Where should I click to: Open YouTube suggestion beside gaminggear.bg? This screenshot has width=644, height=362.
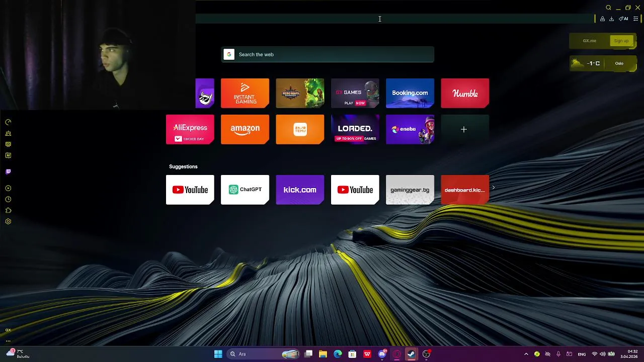pos(355,190)
